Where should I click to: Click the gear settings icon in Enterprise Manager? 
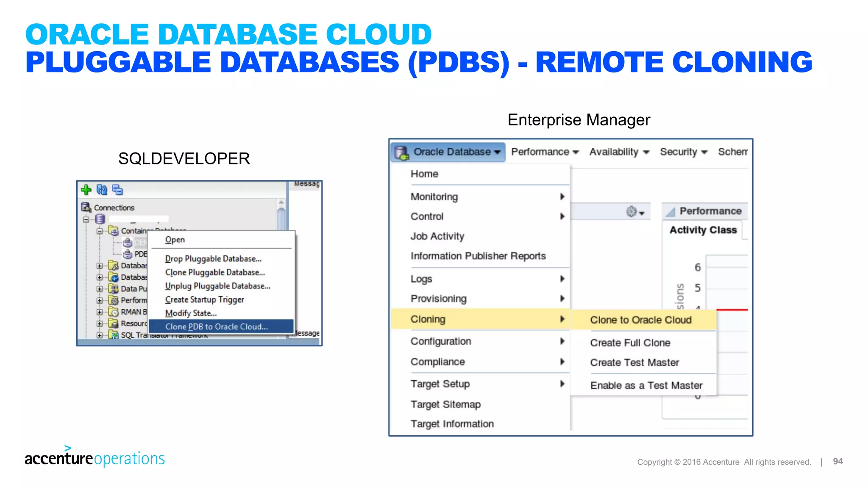(632, 211)
